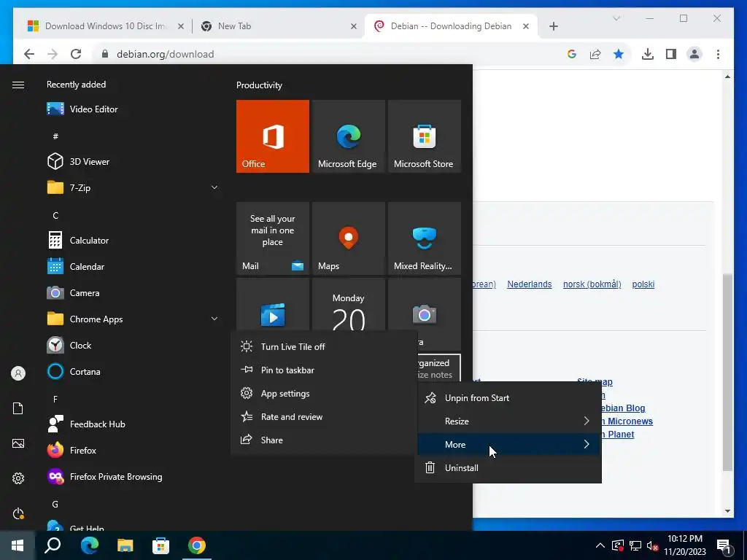Open Chrome downloads icon
This screenshot has height=560, width=747.
tap(648, 54)
